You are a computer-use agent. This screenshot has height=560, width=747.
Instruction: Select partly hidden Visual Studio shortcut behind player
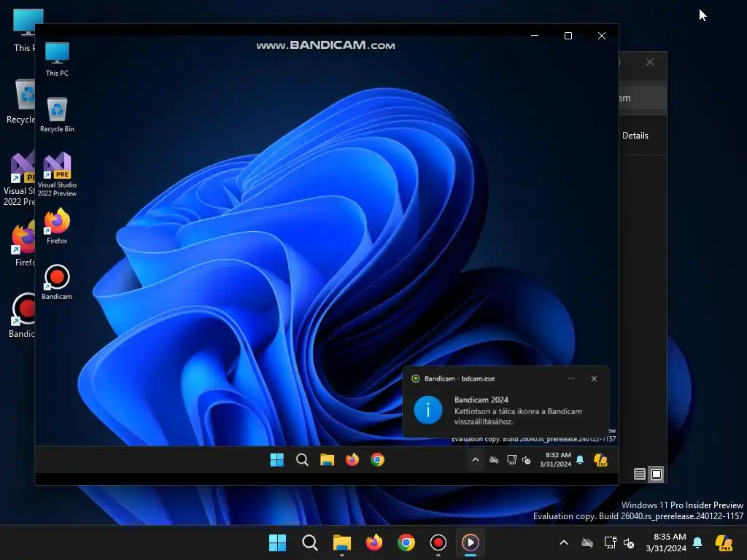coord(19,179)
